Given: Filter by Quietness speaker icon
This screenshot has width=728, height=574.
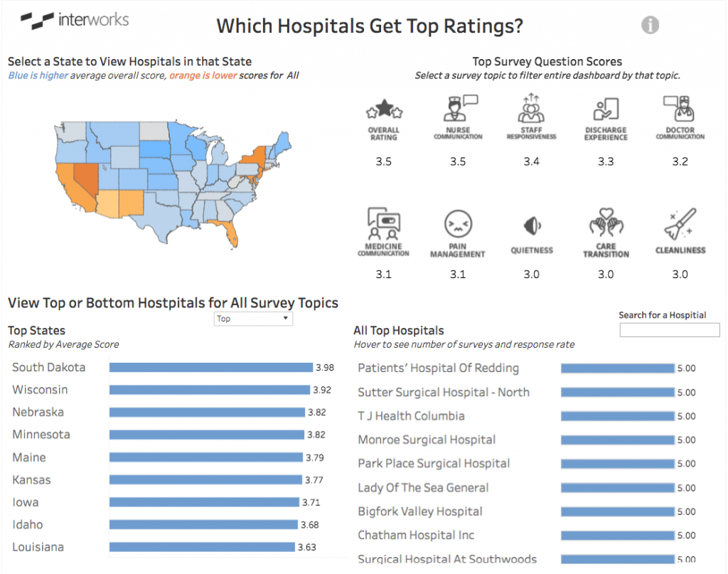Looking at the screenshot, I should pyautogui.click(x=532, y=226).
